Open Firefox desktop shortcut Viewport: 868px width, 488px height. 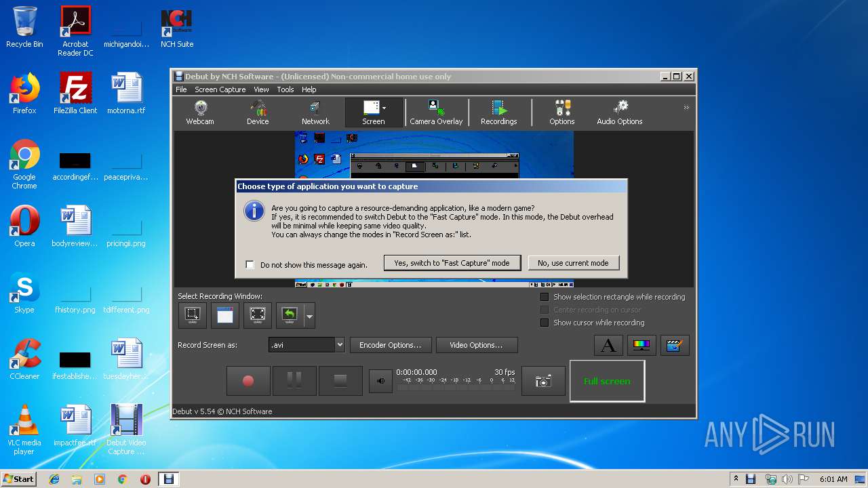coord(24,94)
